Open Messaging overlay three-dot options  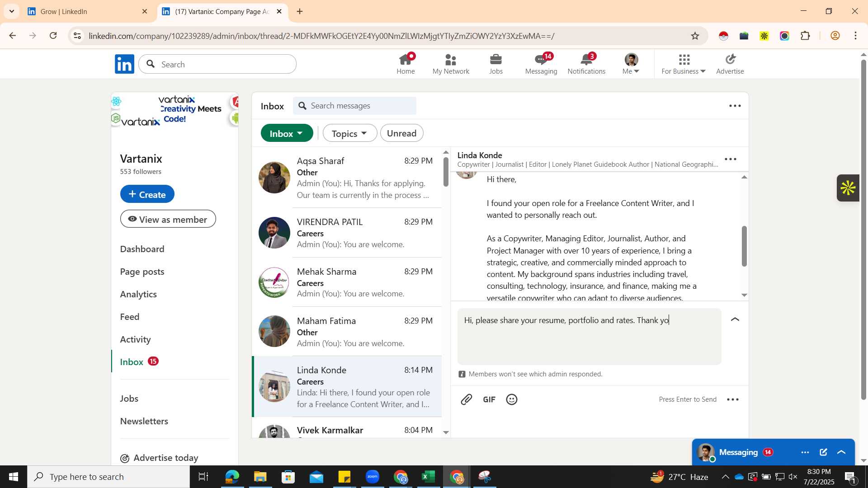(x=805, y=452)
